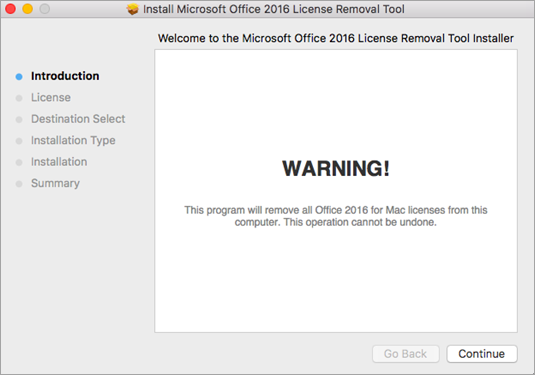Click the package icon in title bar
535x375 pixels.
[133, 9]
